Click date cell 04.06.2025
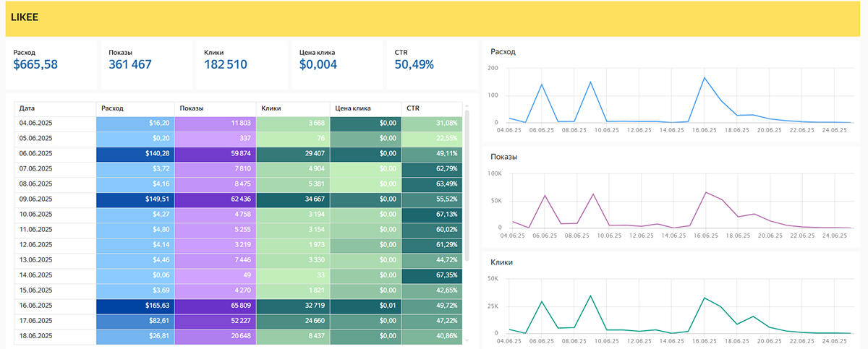 [x=55, y=124]
